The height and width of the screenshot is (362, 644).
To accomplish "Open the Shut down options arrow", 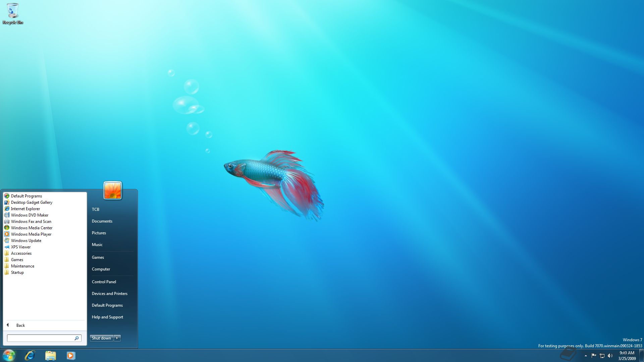I will (x=117, y=338).
